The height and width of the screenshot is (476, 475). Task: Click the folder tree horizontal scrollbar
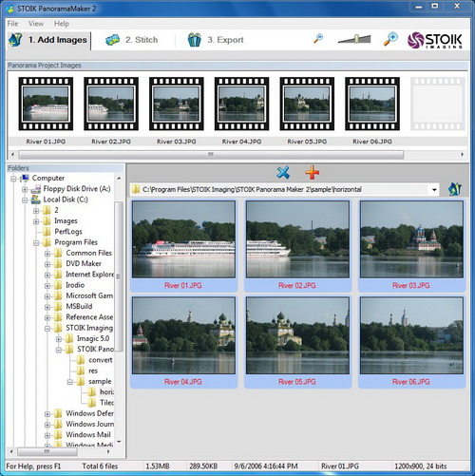pos(47,451)
